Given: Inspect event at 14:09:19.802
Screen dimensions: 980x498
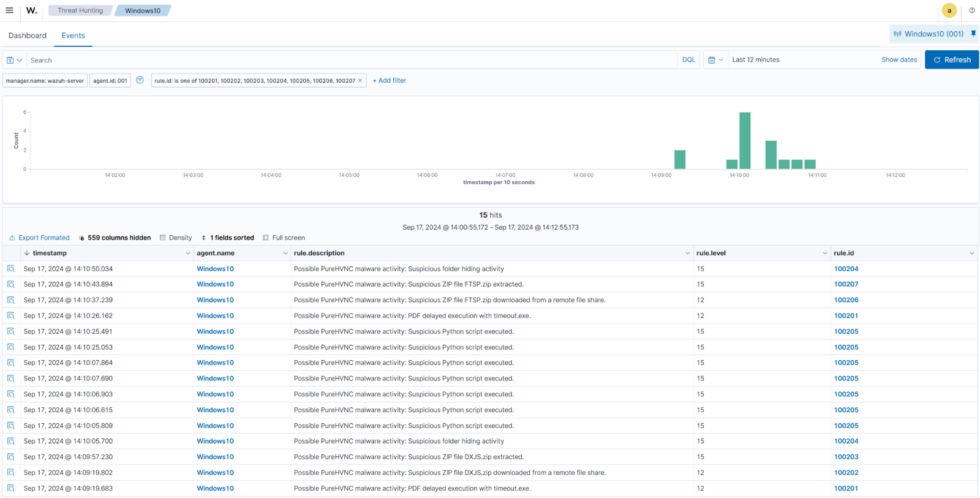Looking at the screenshot, I should pos(11,473).
